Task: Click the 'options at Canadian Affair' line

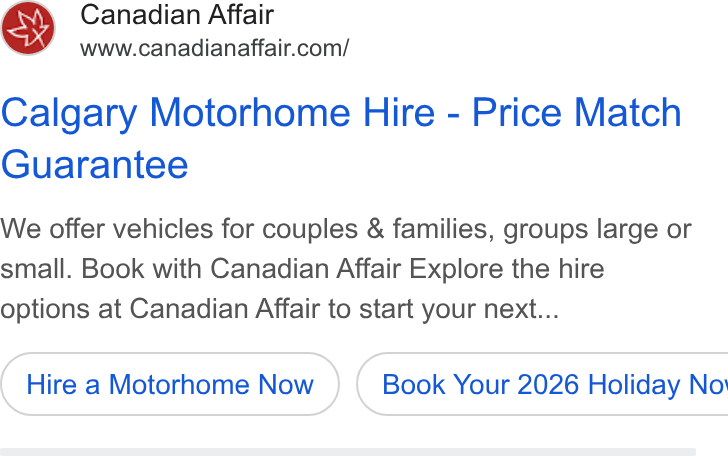Action: [x=280, y=309]
